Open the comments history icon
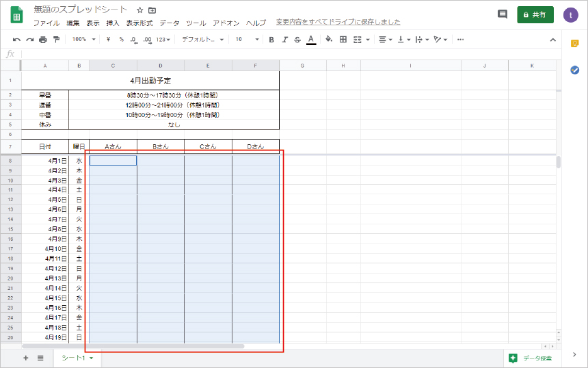 502,14
